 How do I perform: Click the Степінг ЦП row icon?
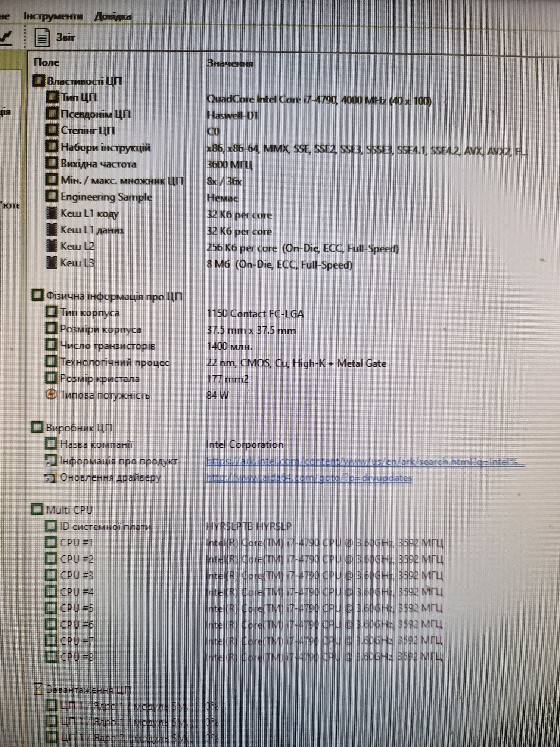click(x=52, y=130)
